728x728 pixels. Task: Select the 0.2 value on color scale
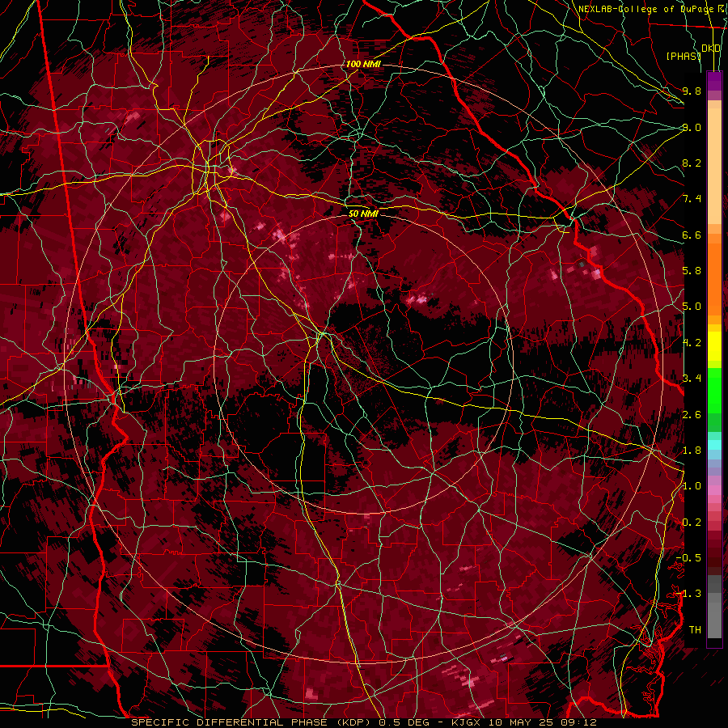pyautogui.click(x=692, y=523)
